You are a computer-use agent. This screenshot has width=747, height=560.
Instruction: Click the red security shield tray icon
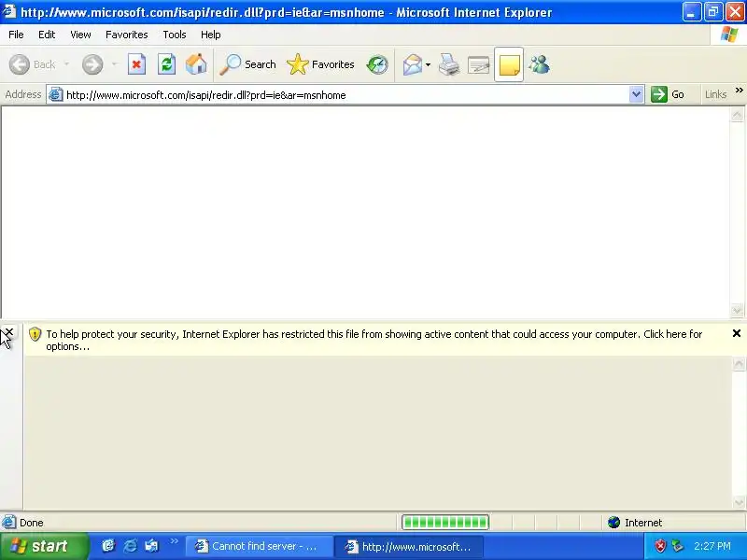(660, 546)
